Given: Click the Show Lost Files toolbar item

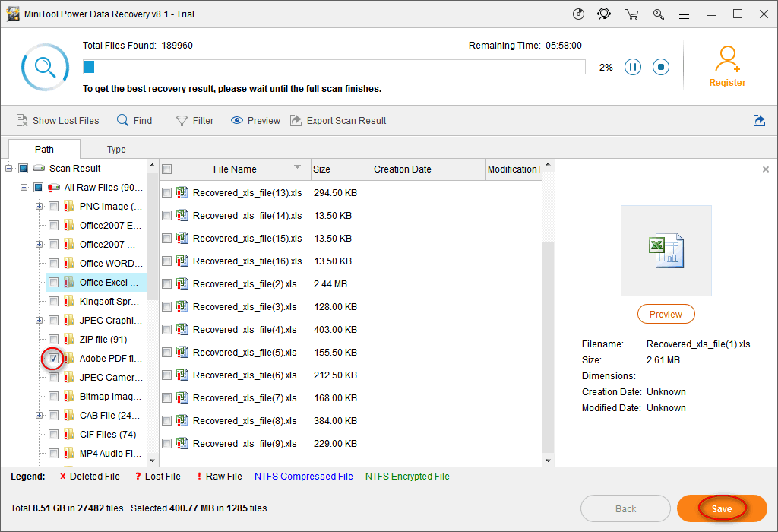Looking at the screenshot, I should (x=58, y=120).
